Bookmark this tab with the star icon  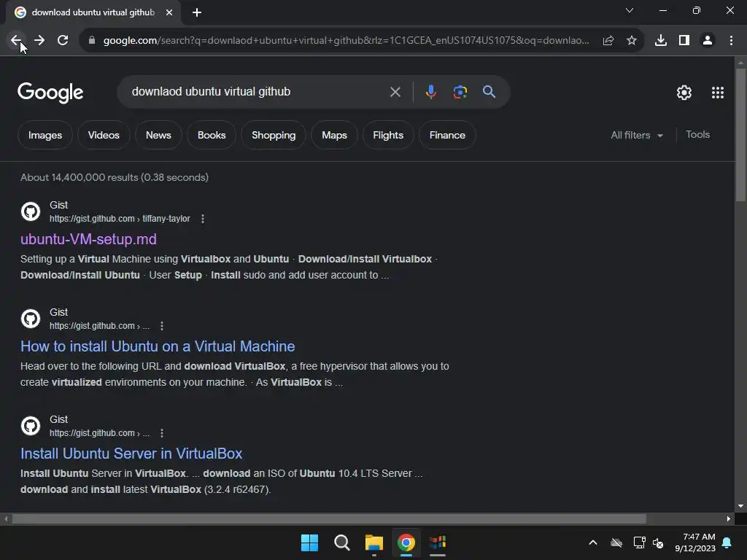(x=632, y=41)
